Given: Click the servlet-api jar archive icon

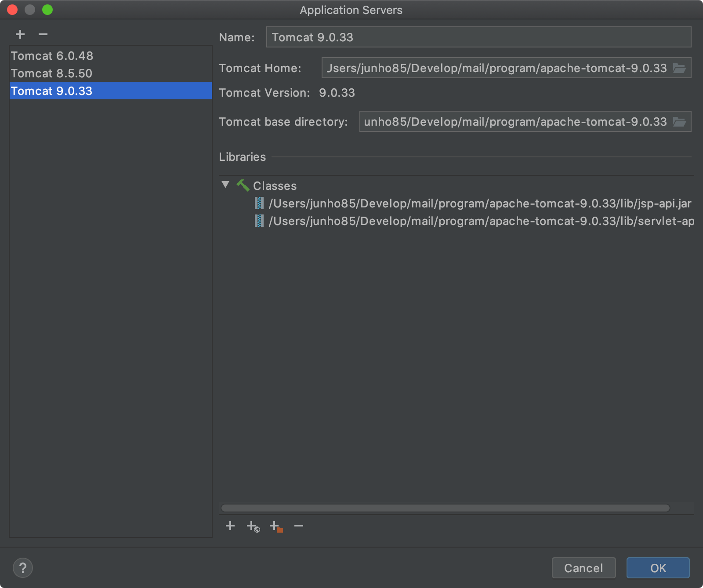Looking at the screenshot, I should 259,221.
